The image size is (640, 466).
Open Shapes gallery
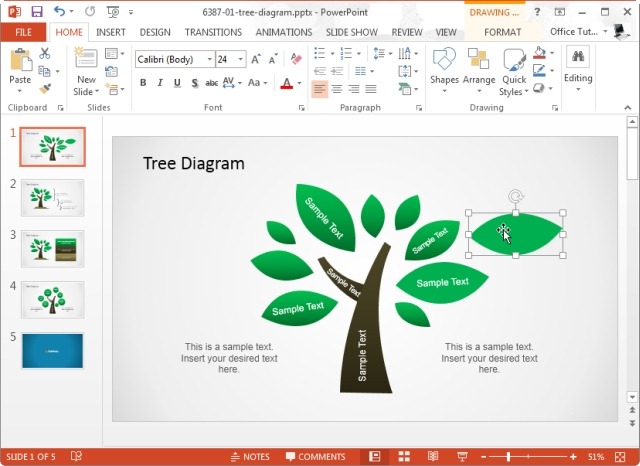[444, 70]
